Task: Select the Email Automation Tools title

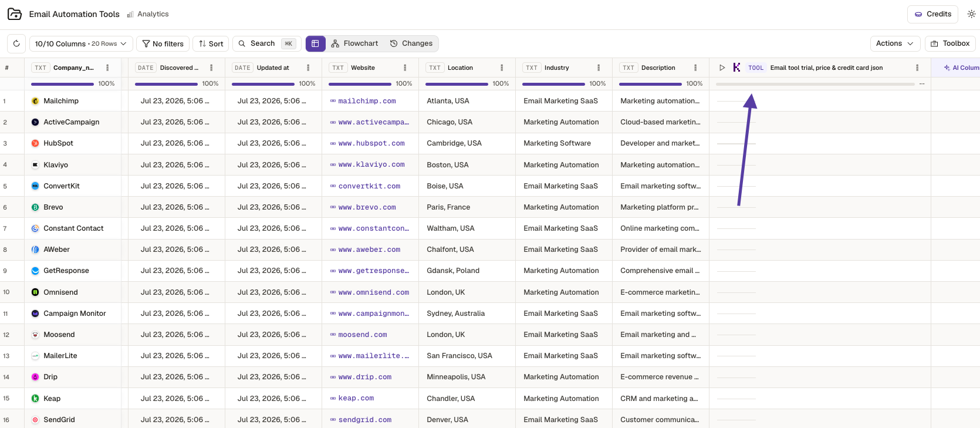Action: coord(75,14)
